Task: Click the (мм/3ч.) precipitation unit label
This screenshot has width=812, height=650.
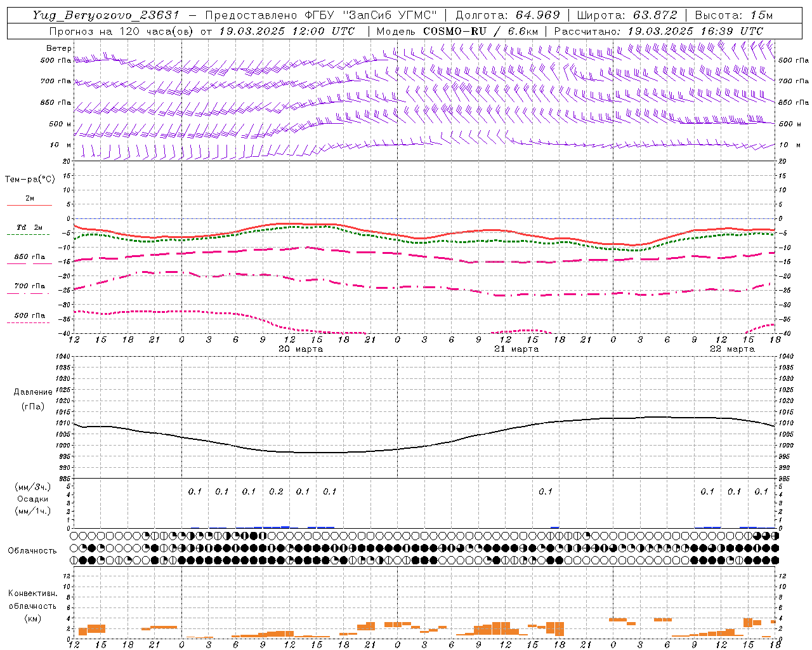Action: (x=33, y=487)
